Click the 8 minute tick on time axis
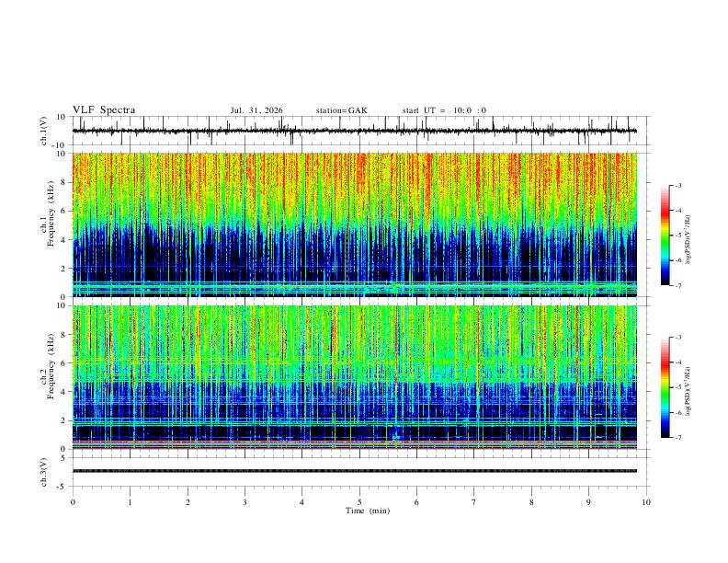Screen dimensions: 728x563 click(x=531, y=502)
